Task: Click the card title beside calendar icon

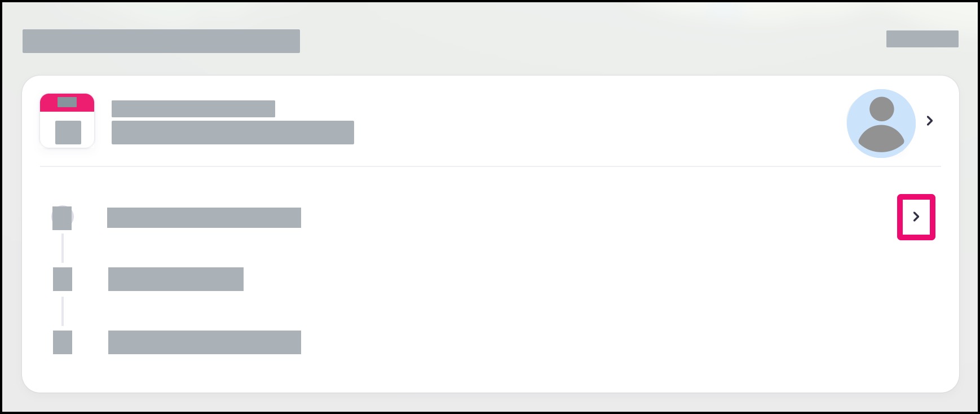Action: (x=193, y=109)
